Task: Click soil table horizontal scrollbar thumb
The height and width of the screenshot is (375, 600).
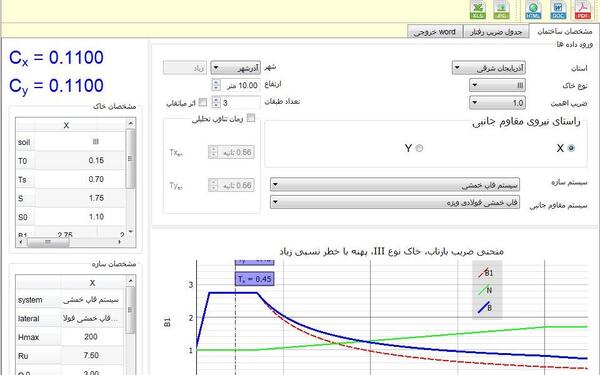Action: coord(48,242)
